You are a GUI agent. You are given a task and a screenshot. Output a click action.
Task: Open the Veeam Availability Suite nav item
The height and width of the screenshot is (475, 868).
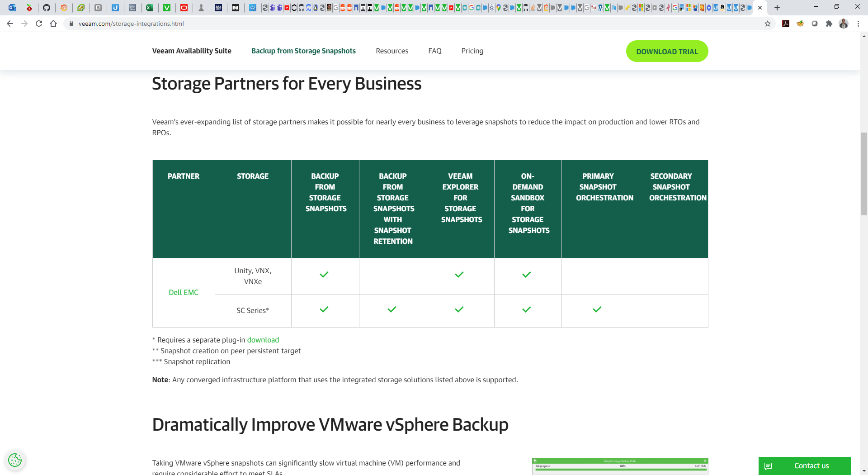[192, 51]
